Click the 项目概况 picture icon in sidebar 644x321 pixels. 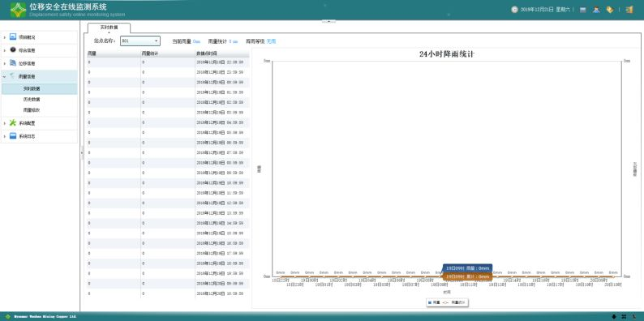click(13, 37)
